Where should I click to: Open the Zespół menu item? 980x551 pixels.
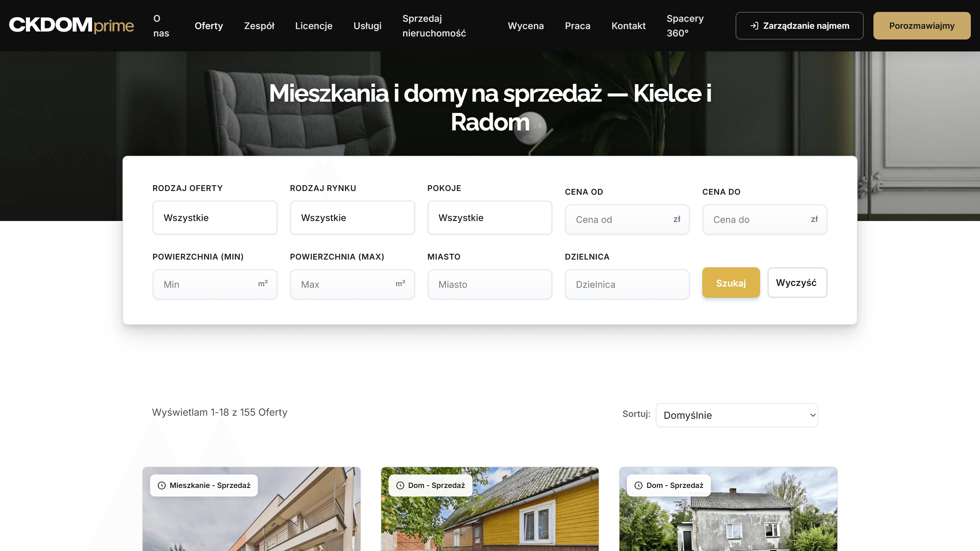[x=259, y=25]
